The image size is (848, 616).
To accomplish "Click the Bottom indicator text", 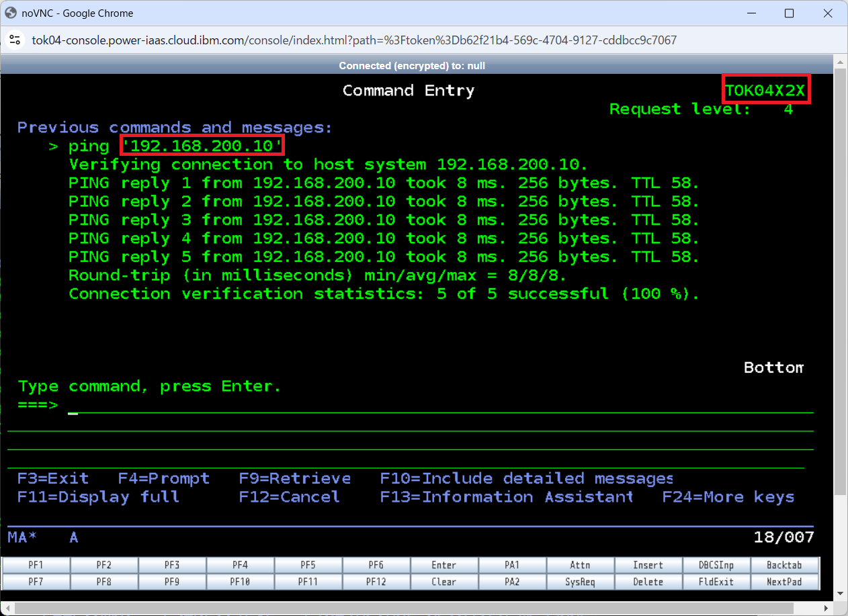I will point(773,367).
